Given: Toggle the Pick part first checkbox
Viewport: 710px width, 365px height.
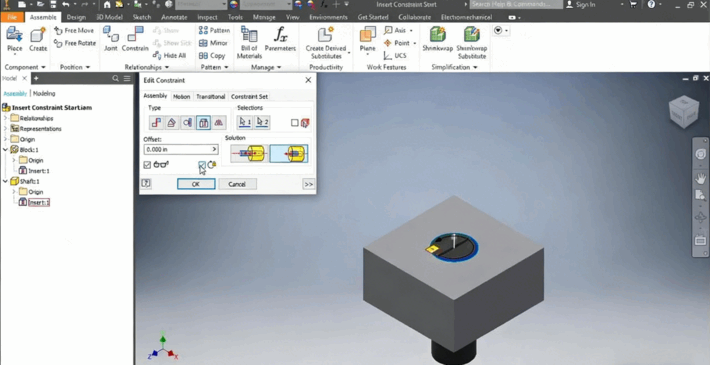Looking at the screenshot, I should click(295, 123).
